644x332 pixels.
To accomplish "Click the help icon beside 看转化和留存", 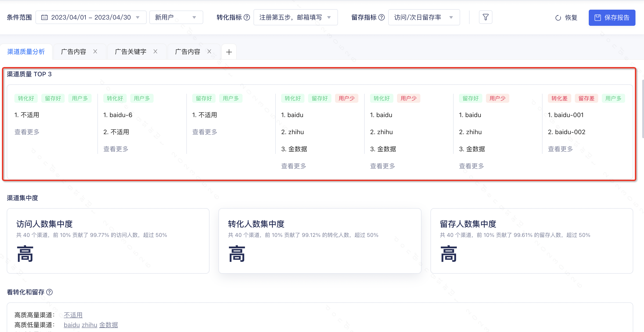I will (x=49, y=292).
